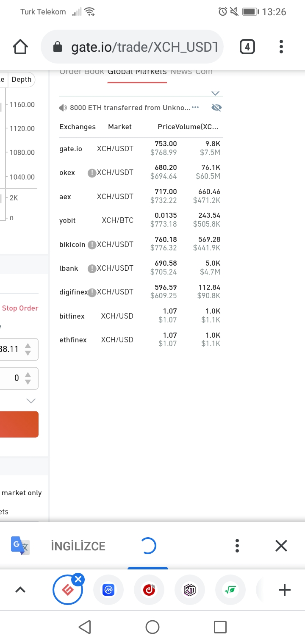Hide announcement with crossed-eye icon

[216, 108]
